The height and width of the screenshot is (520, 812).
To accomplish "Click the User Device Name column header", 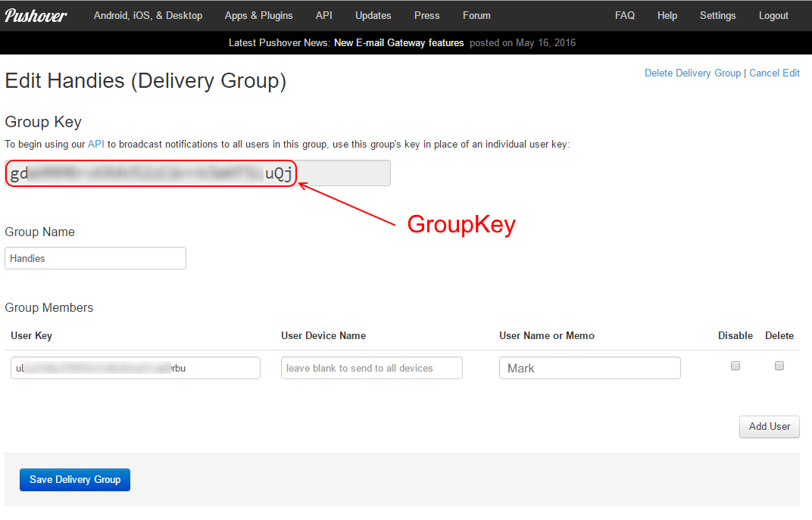I will [323, 336].
